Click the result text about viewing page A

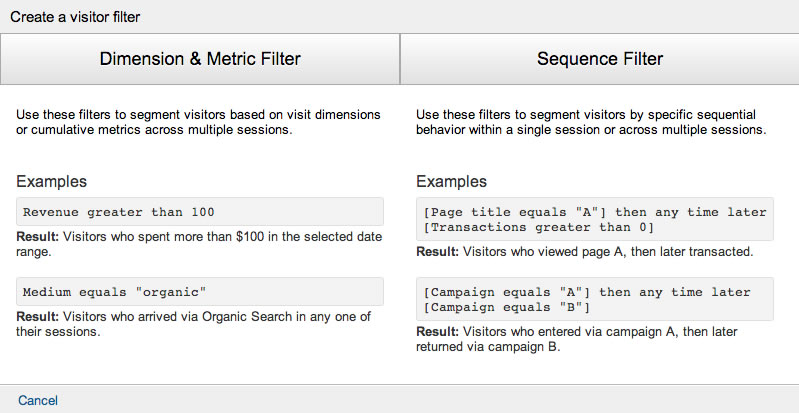(x=584, y=253)
